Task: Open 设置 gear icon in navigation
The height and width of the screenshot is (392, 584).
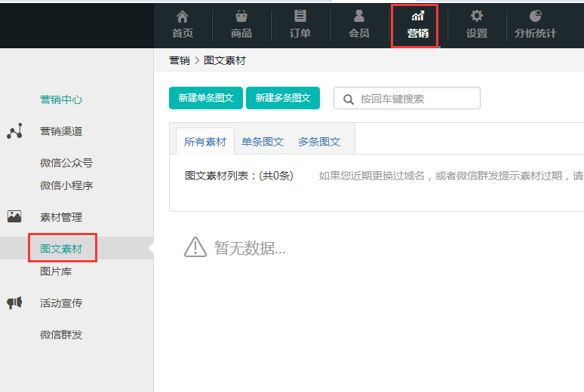Action: (x=476, y=16)
